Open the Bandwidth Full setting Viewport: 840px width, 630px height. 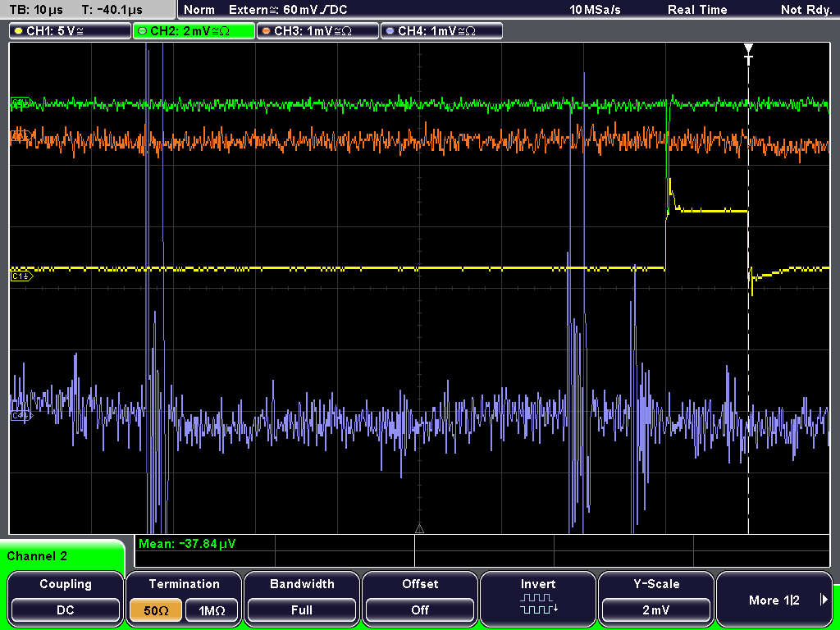[302, 600]
